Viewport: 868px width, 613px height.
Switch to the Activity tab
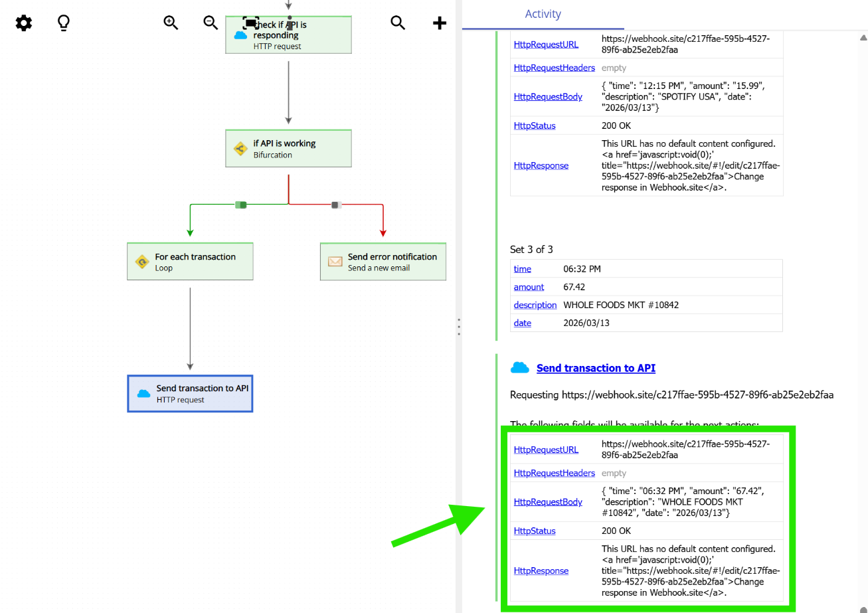coord(543,13)
